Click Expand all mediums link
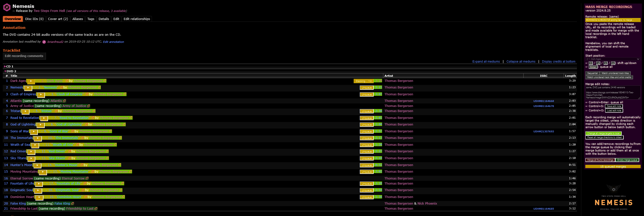This screenshot has width=644, height=216. point(486,62)
